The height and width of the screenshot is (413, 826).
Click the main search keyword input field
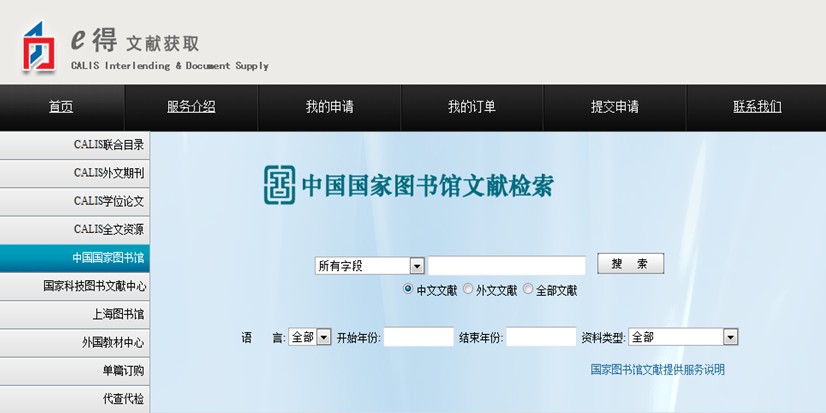click(507, 266)
